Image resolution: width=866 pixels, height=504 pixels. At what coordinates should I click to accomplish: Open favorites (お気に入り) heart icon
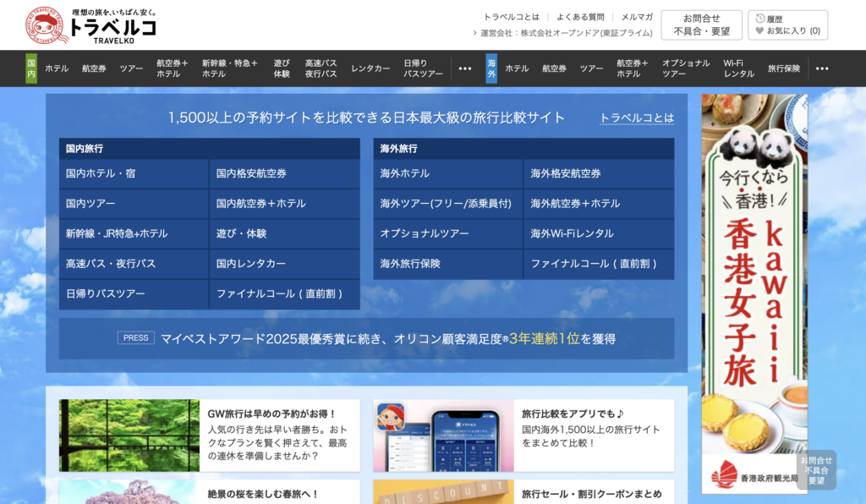click(x=759, y=31)
